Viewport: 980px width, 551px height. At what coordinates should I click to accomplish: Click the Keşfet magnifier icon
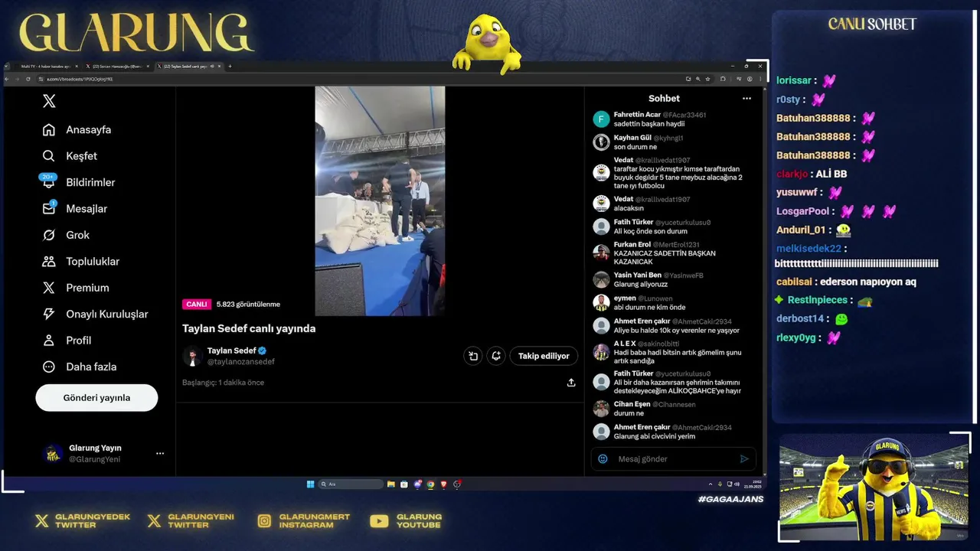(x=49, y=156)
